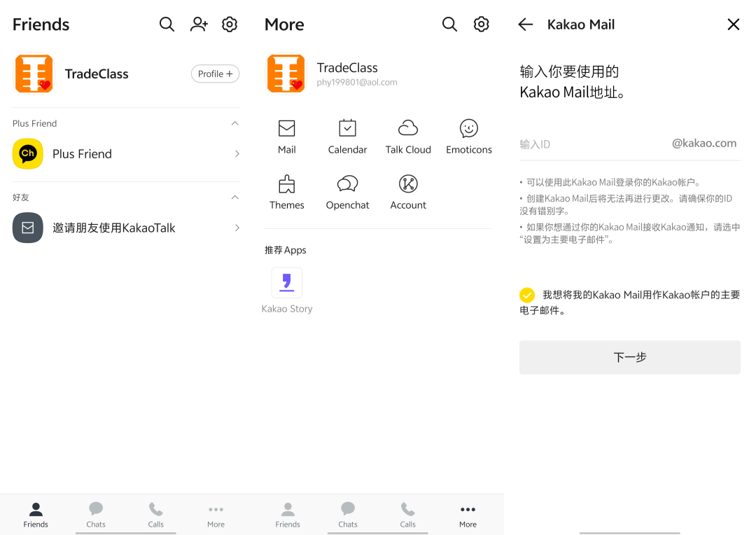The width and height of the screenshot is (756, 535).
Task: Switch to Calls tab in Friends screen
Action: pyautogui.click(x=155, y=515)
